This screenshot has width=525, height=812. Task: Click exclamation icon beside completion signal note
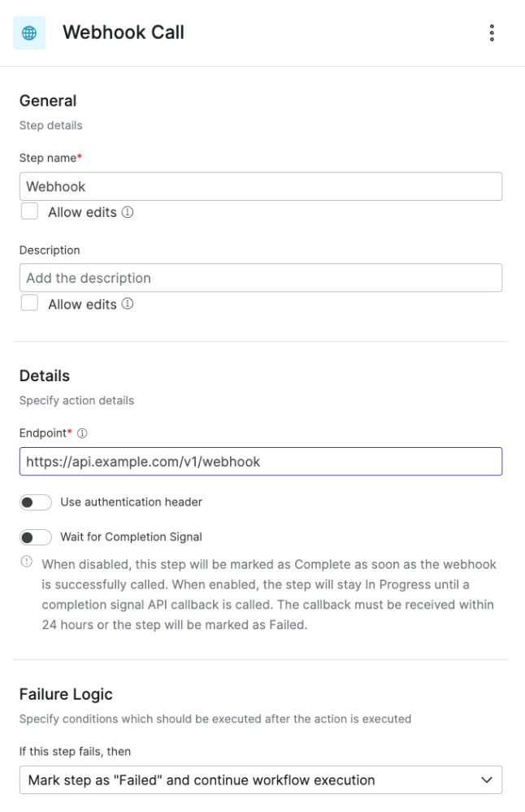[x=26, y=562]
